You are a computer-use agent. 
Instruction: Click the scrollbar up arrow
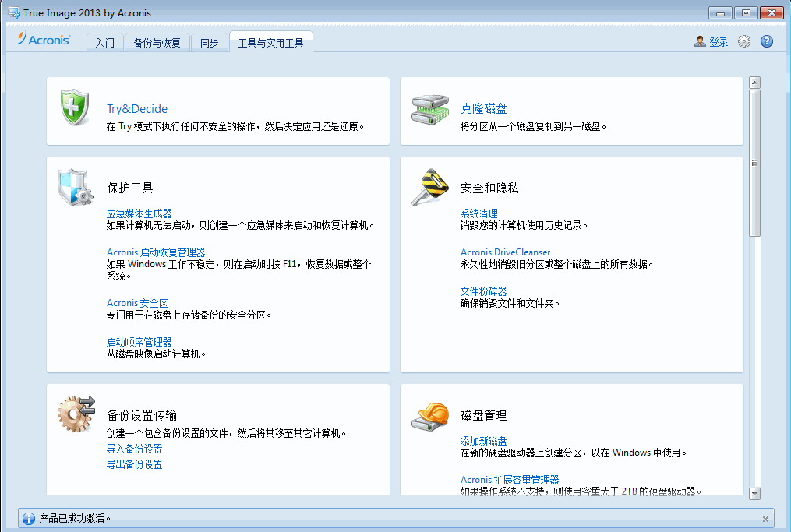(x=754, y=83)
